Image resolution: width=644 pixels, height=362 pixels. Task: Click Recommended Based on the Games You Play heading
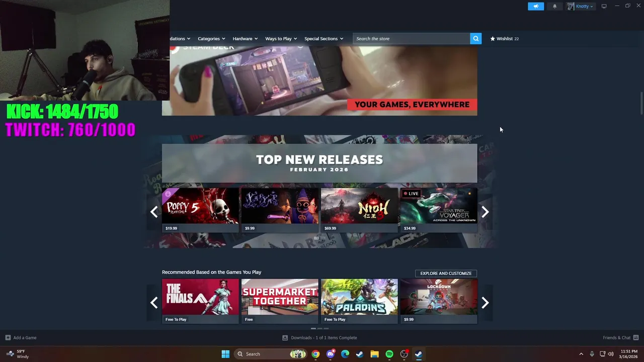pos(211,272)
